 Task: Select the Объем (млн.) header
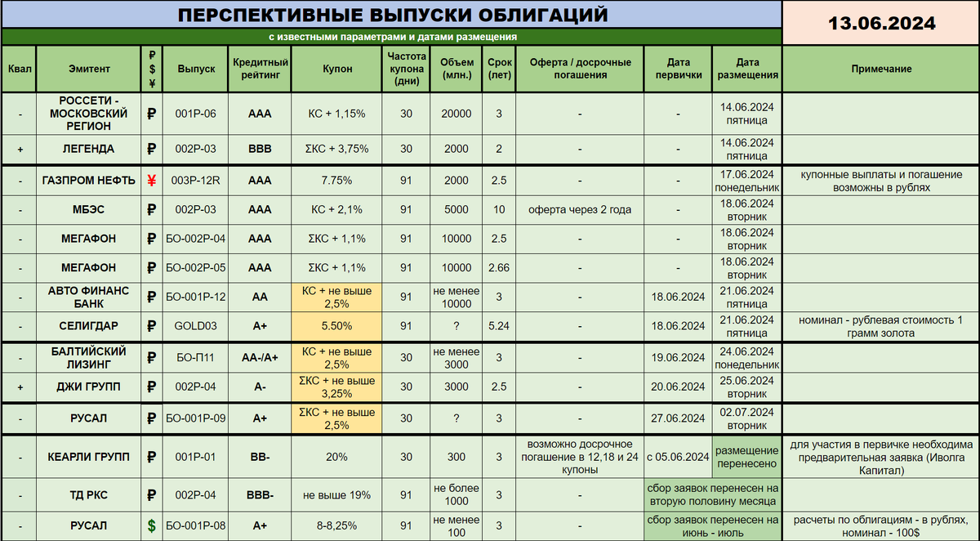pyautogui.click(x=456, y=69)
